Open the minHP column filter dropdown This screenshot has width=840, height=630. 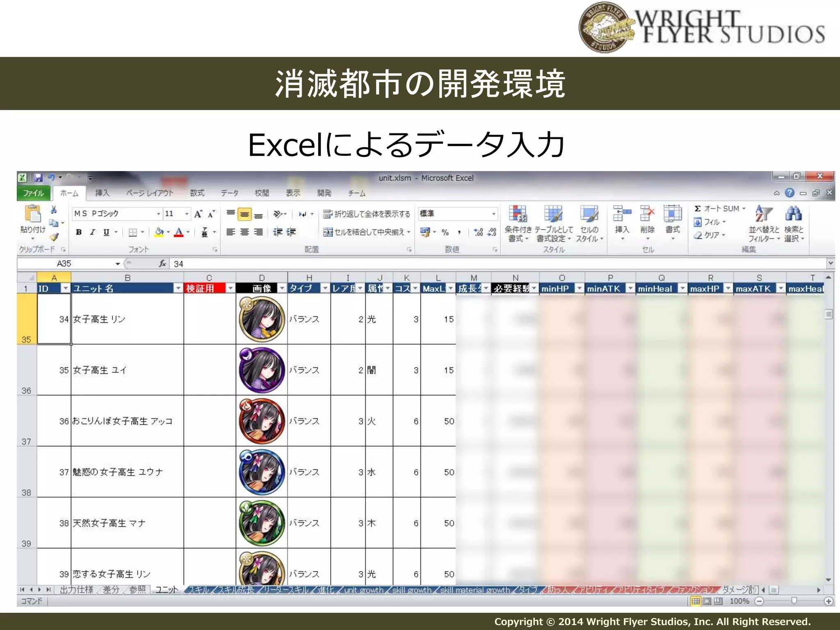579,288
